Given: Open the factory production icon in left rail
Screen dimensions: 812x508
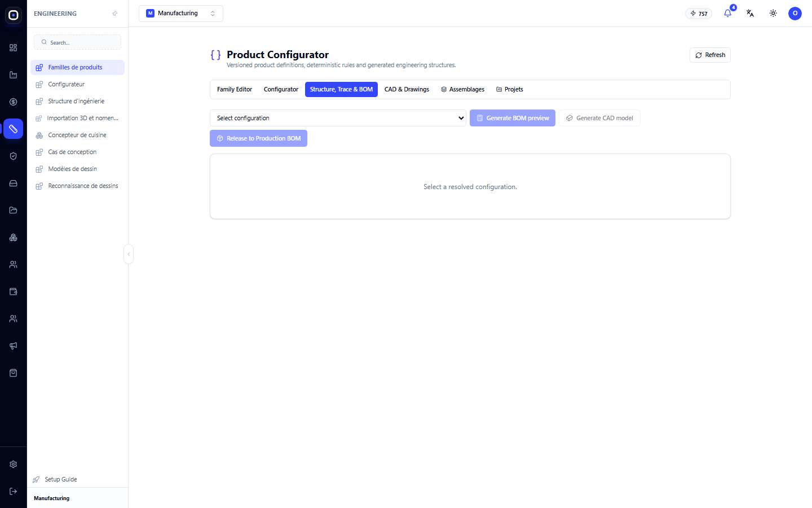Looking at the screenshot, I should pos(14,75).
